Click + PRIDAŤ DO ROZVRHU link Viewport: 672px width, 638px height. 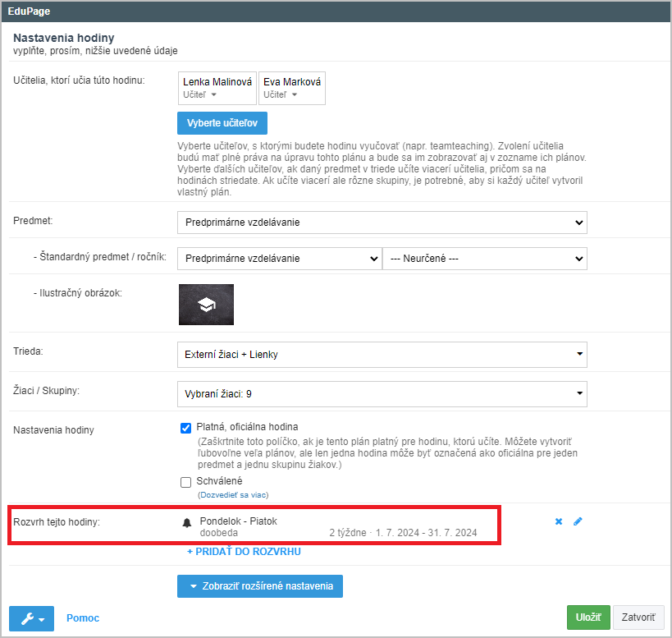tap(244, 552)
